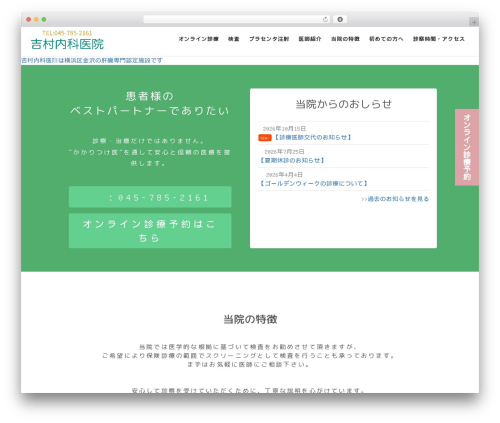
Task: Open the side オンライン診療予約 tab
Action: [467, 147]
